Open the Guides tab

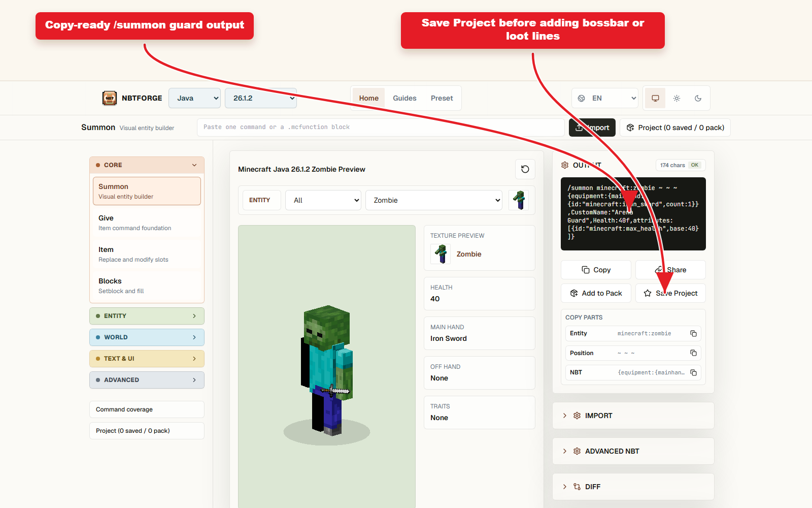404,98
